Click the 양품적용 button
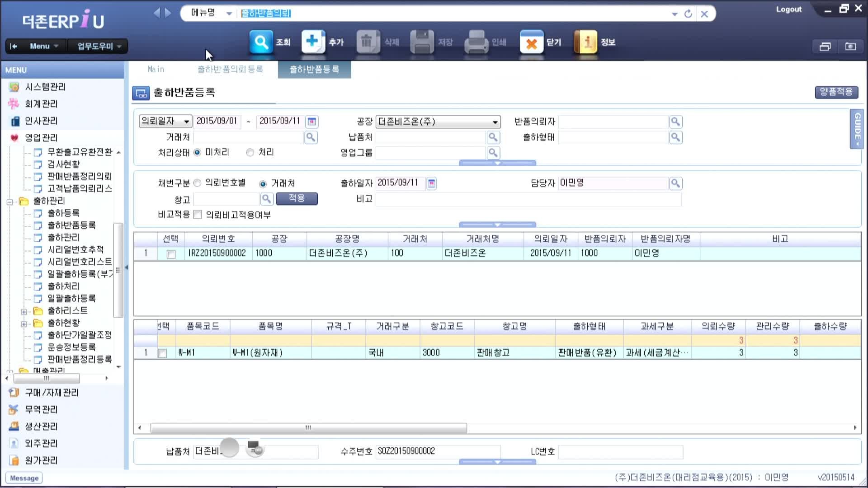The image size is (868, 488). click(836, 92)
